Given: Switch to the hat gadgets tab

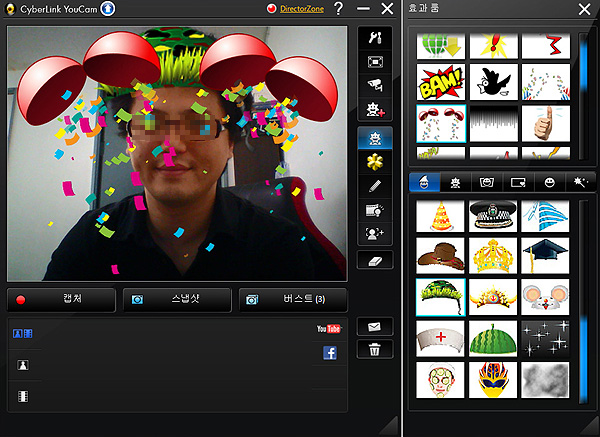Looking at the screenshot, I should click(422, 182).
